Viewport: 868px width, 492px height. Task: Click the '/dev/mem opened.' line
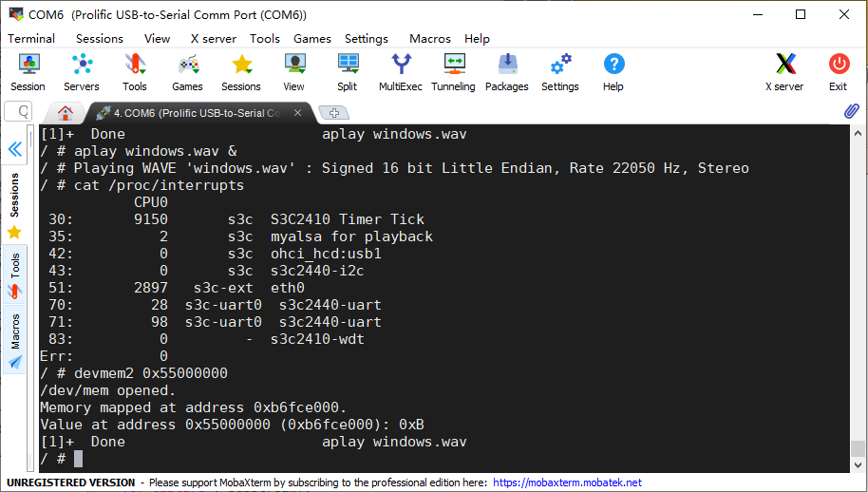pos(107,390)
